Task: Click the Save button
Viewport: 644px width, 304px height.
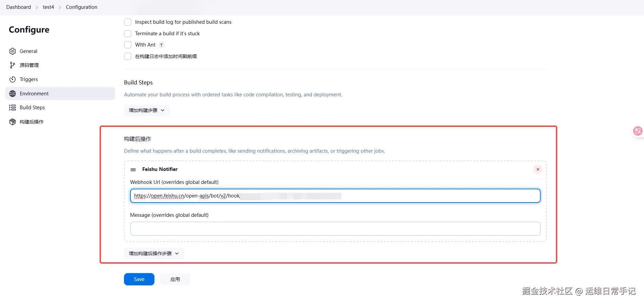Action: pos(139,279)
